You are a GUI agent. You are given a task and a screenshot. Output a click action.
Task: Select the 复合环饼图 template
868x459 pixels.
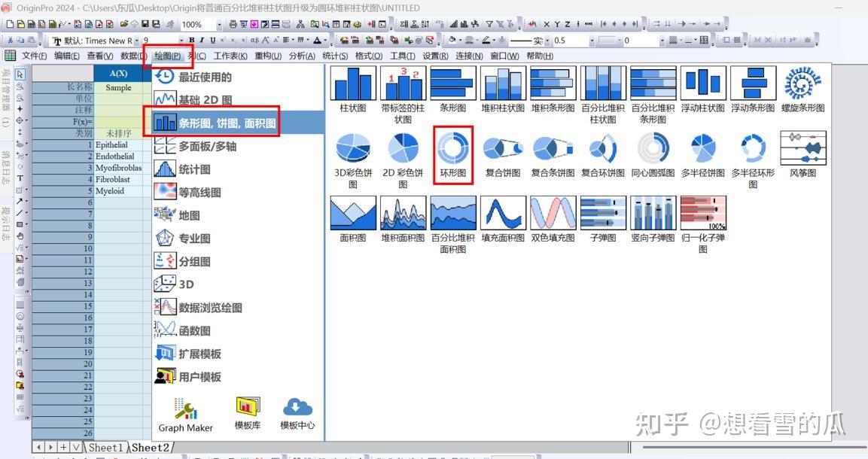tap(603, 154)
